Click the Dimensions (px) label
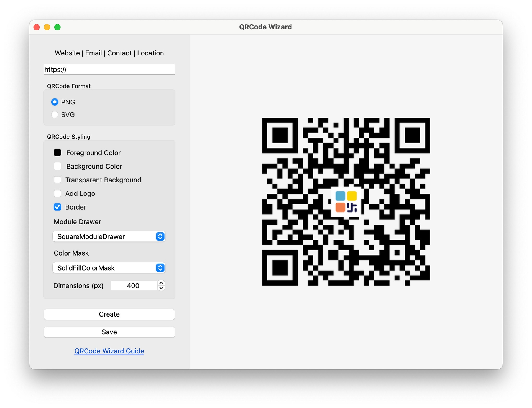The height and width of the screenshot is (408, 532). tap(78, 286)
